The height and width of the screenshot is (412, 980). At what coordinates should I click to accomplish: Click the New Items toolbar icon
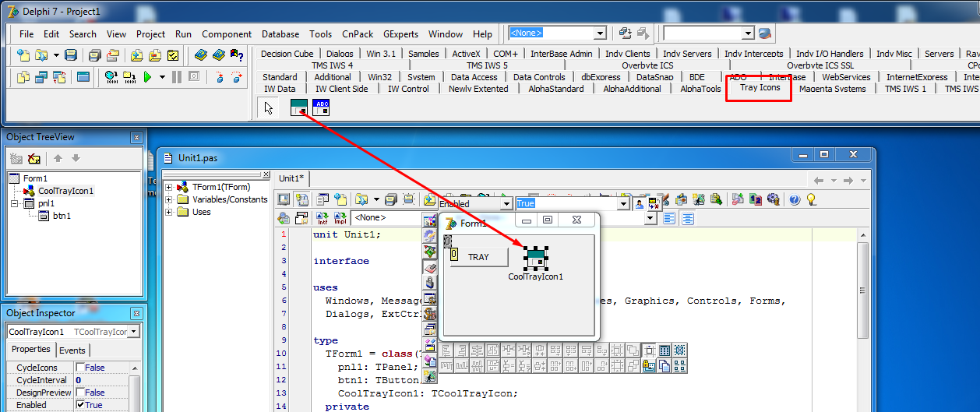coord(23,55)
